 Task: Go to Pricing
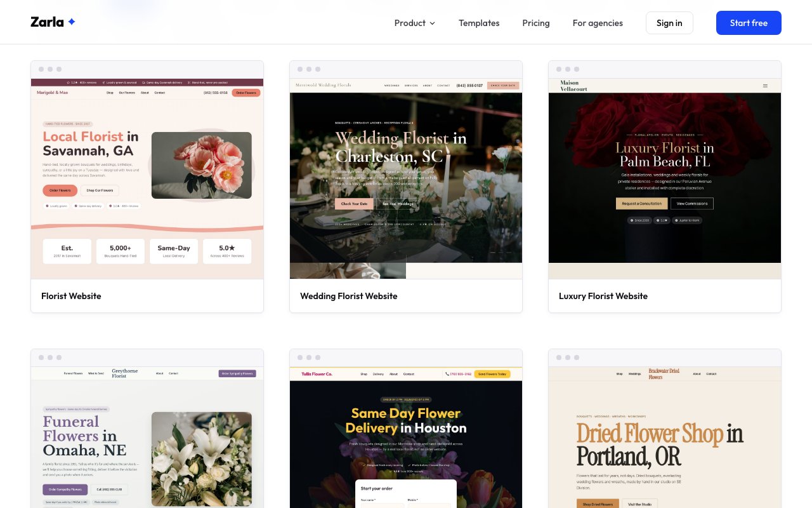click(x=536, y=23)
